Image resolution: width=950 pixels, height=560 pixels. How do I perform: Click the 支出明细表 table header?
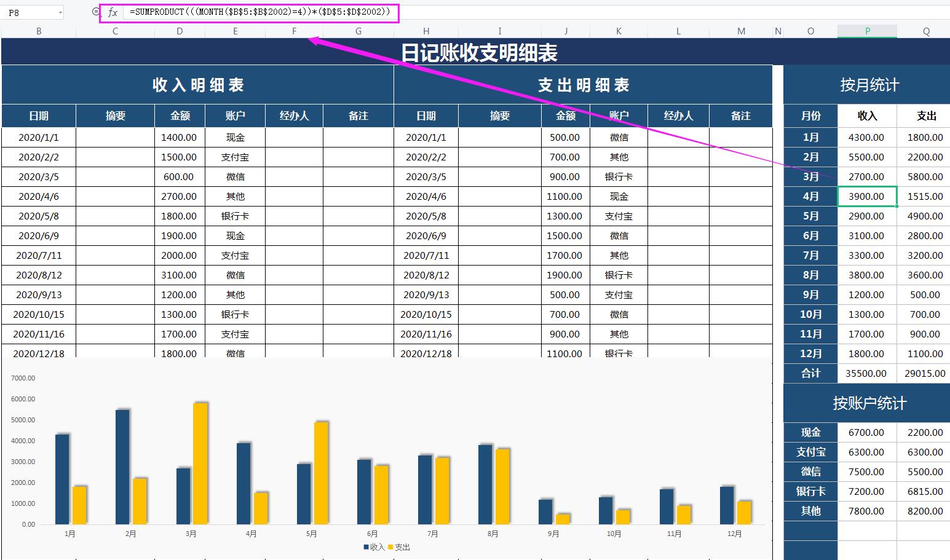click(583, 85)
